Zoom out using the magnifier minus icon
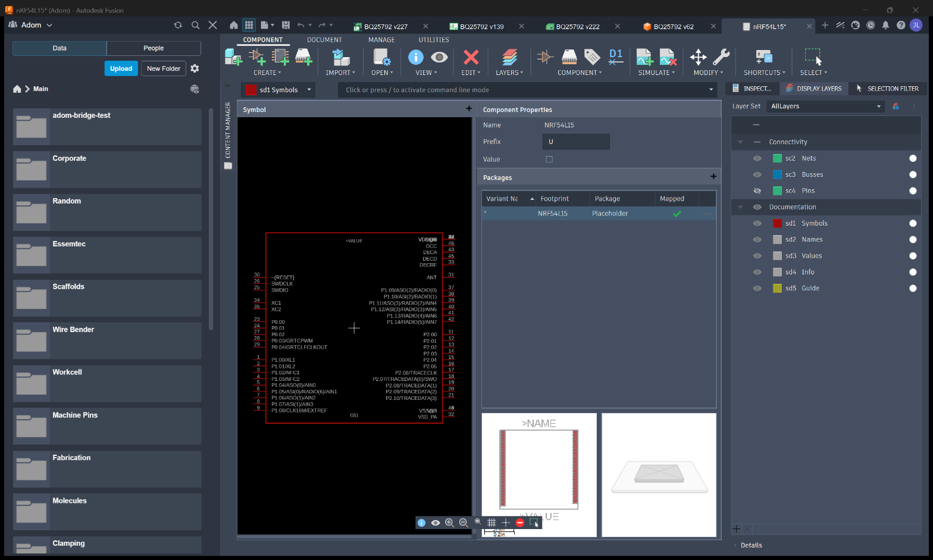Viewport: 933px width, 560px height. click(x=464, y=523)
